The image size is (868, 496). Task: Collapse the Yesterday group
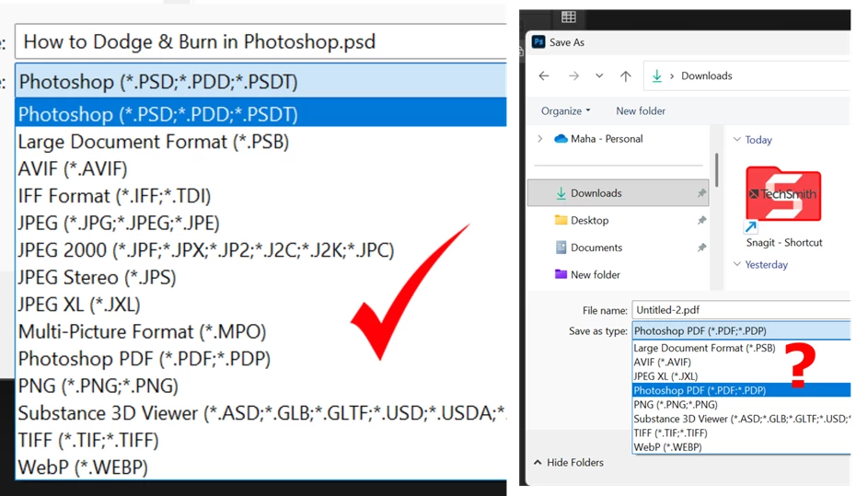736,264
